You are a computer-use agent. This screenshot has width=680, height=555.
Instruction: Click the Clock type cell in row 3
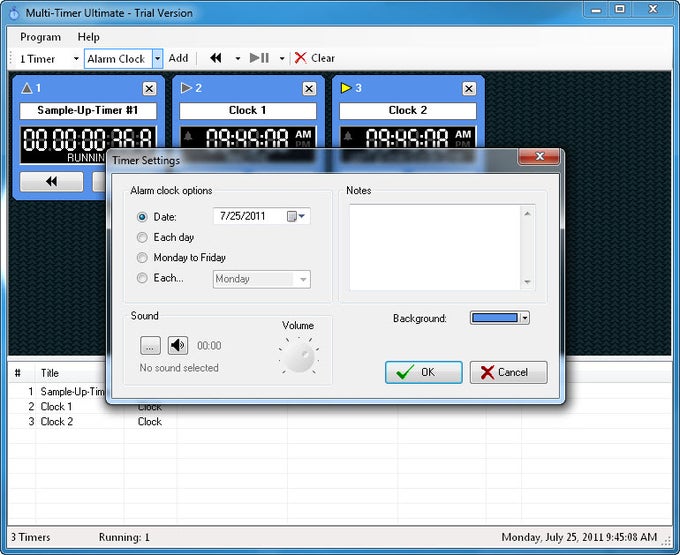tap(150, 421)
